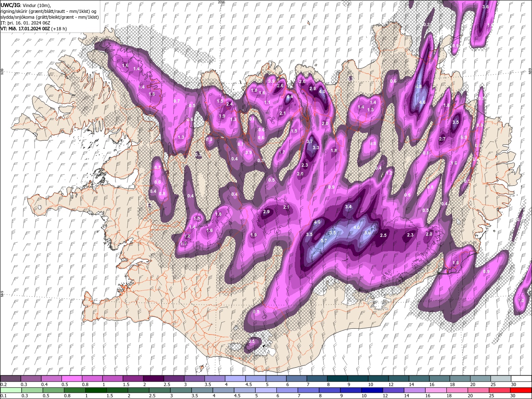Image resolution: width=532 pixels, height=399 pixels.
Task: Pick the dark mauve 0.2–0.3 snow scale swatch
Action: (10, 379)
